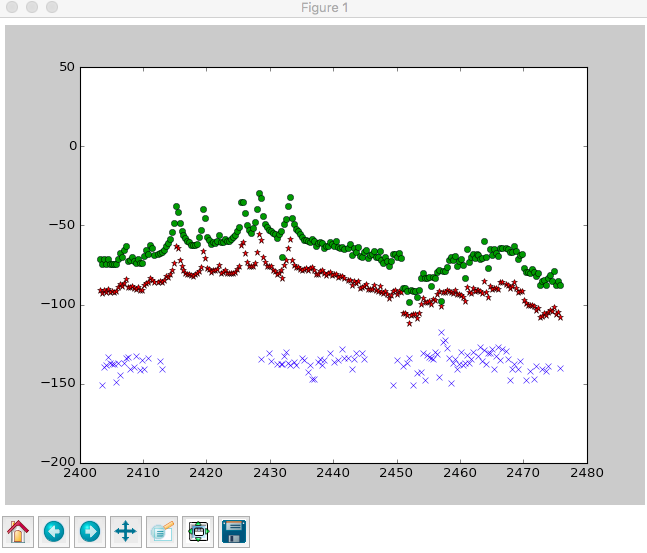
Task: Click the -100 y-axis tick label
Action: pos(58,304)
